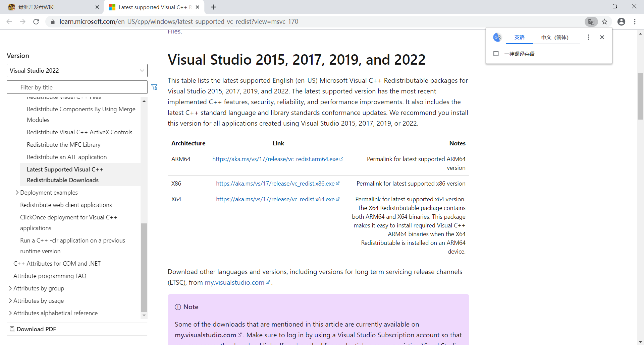Click the address bar URL
Screen dimensions: 644x345
179,22
